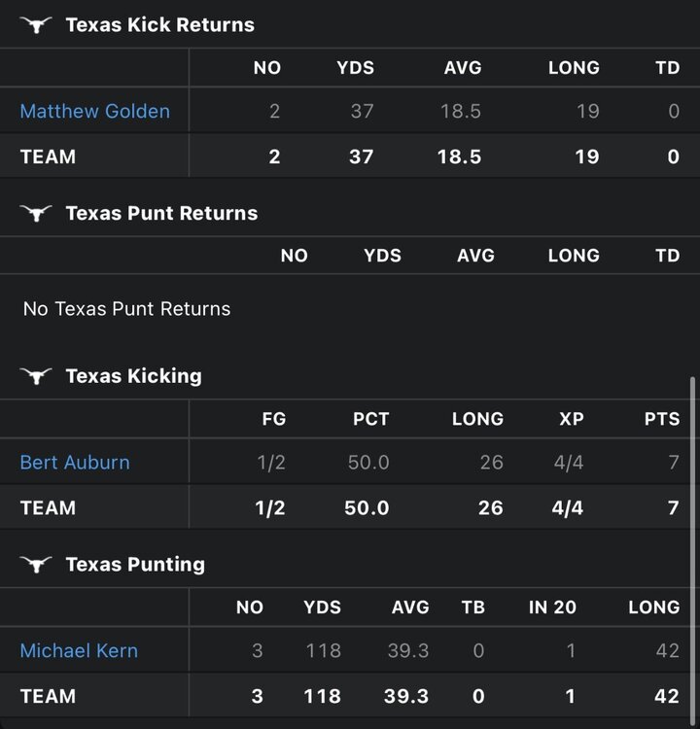The image size is (700, 729).
Task: Click Longhorn logo beside Texas Punting
Action: click(36, 565)
